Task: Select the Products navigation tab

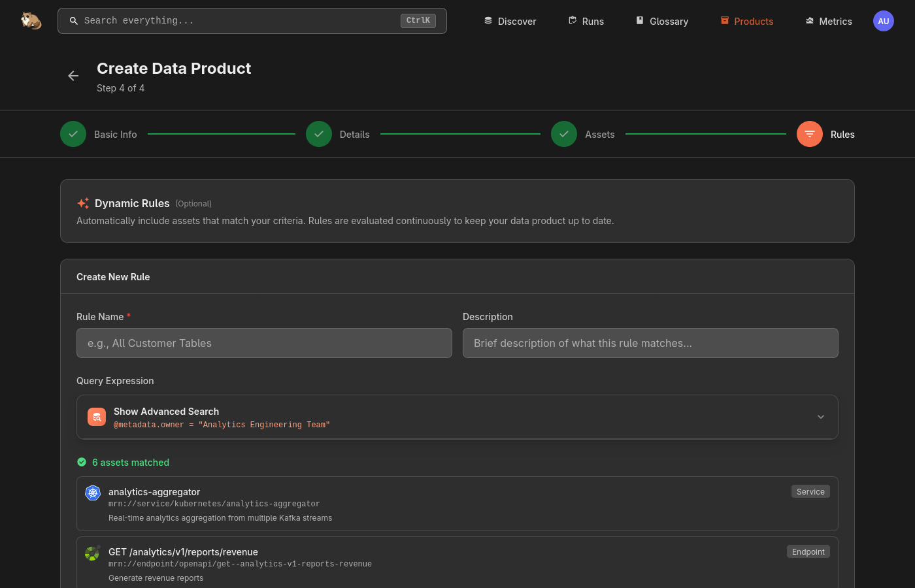Action: (x=746, y=21)
